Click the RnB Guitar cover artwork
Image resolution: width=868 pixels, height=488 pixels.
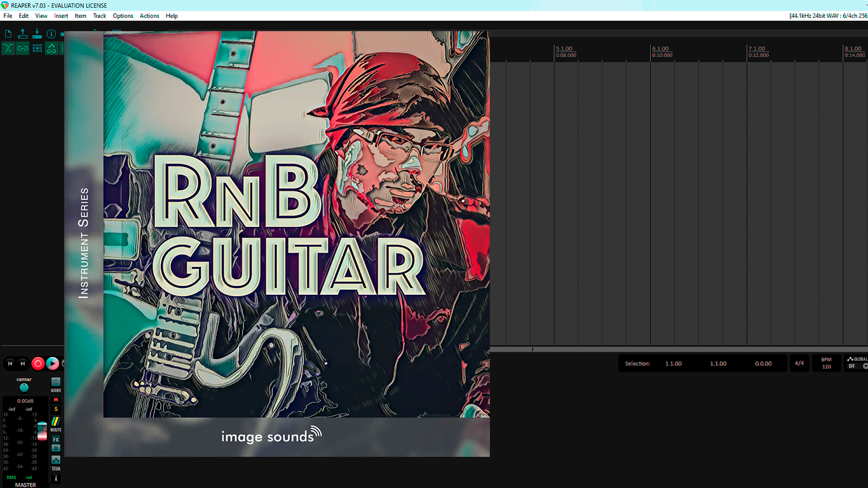[x=277, y=244]
